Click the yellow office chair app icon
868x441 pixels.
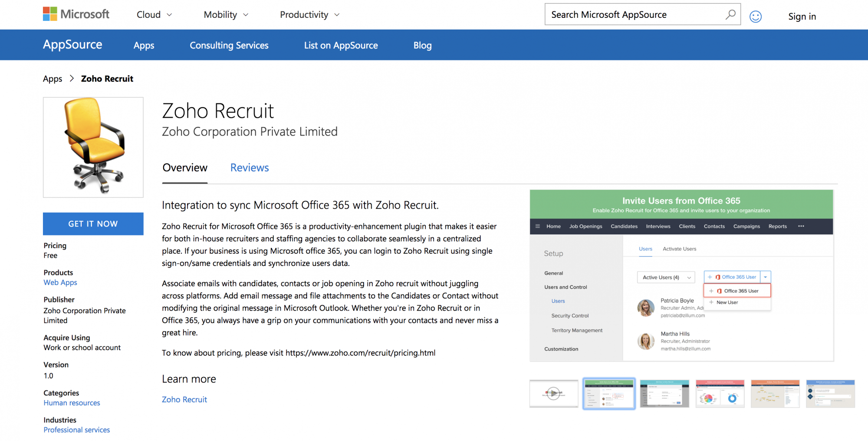pos(93,147)
